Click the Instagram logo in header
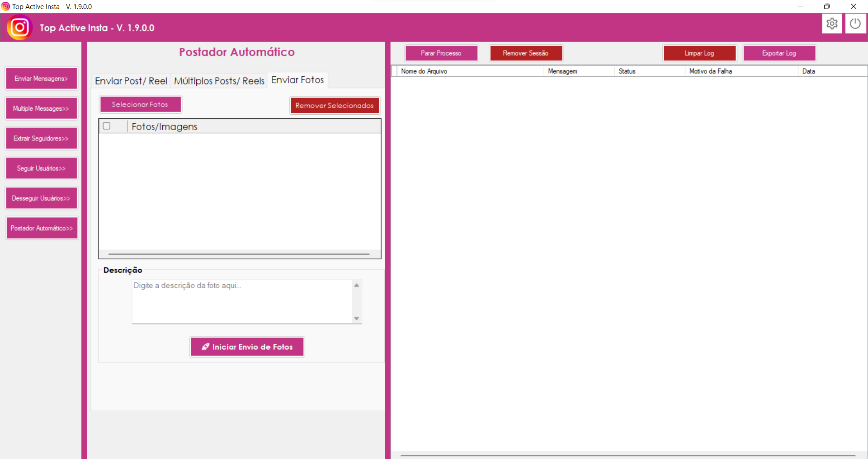Image resolution: width=868 pixels, height=459 pixels. pyautogui.click(x=19, y=28)
